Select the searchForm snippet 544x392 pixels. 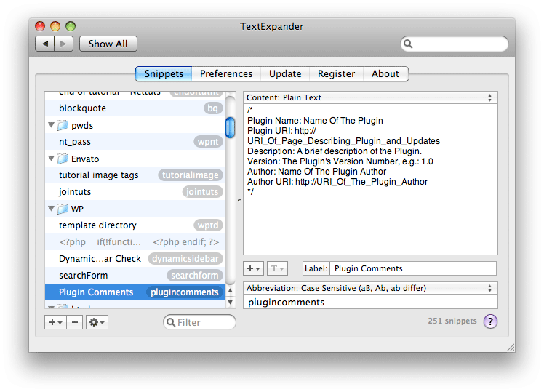135,276
